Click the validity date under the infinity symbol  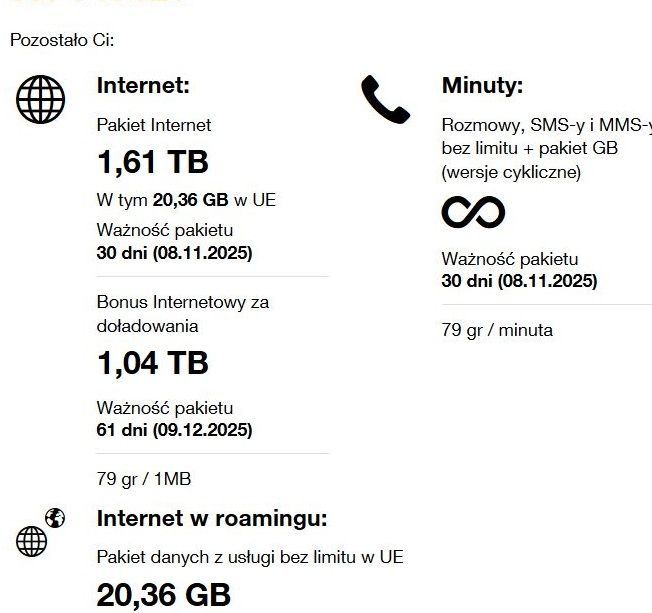(519, 281)
